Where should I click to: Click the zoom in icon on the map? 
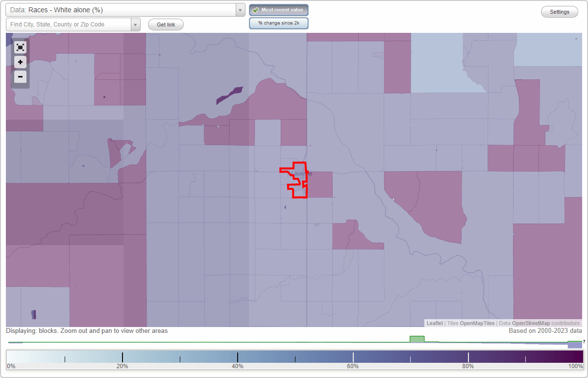(20, 62)
